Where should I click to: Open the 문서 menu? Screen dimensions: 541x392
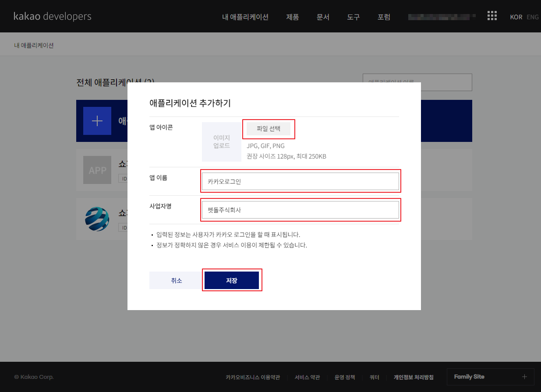323,17
